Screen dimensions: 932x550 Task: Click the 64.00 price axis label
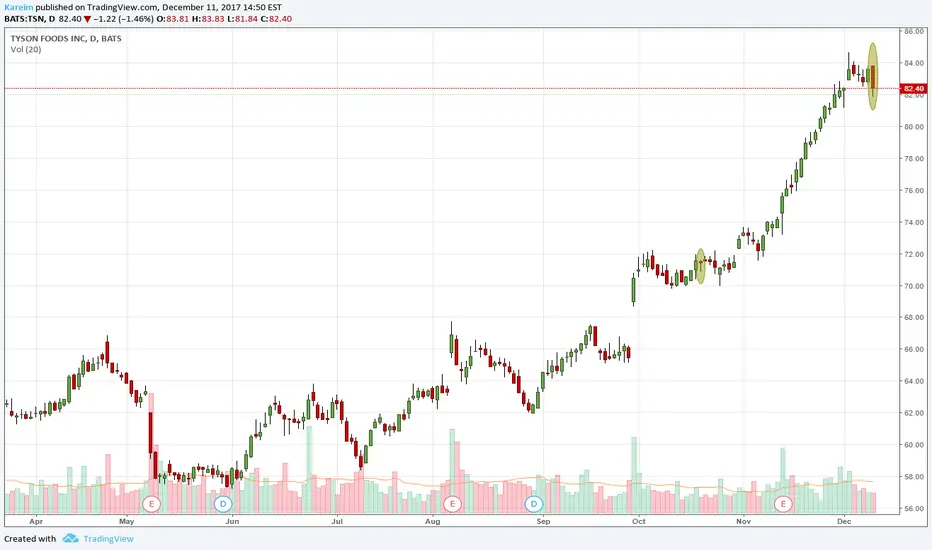click(914, 381)
